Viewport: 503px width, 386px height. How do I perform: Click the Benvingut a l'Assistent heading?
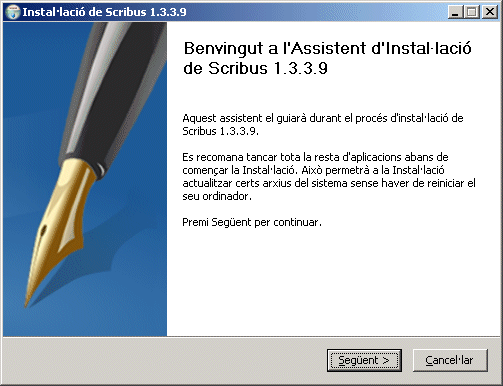coord(327,48)
